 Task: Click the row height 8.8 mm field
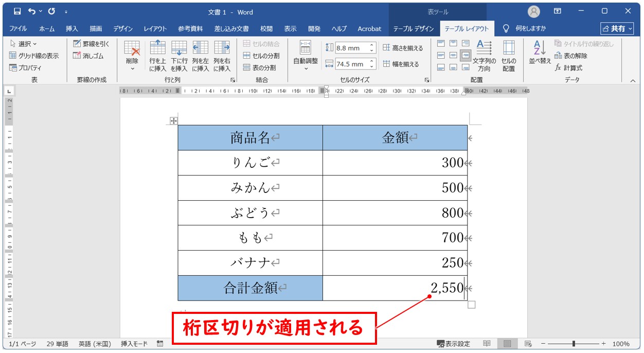pyautogui.click(x=351, y=48)
